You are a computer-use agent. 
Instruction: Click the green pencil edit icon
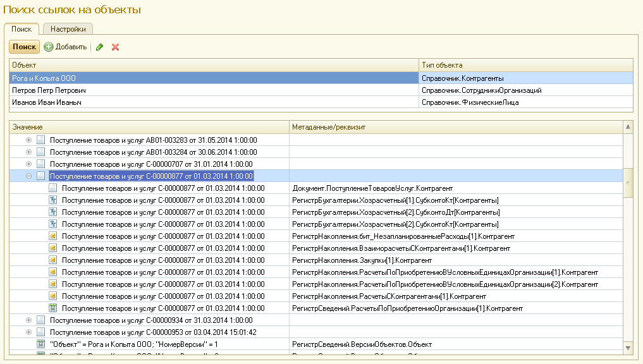point(100,47)
